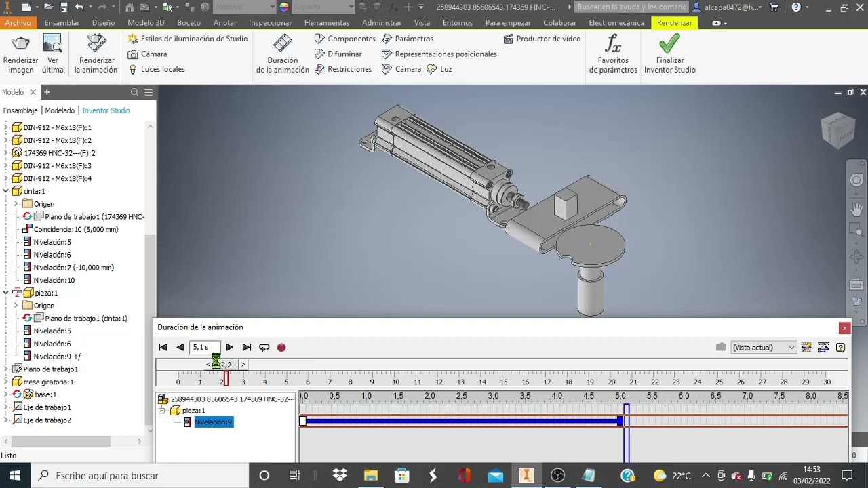Open Estilos de iluminación de Studio

(188, 39)
